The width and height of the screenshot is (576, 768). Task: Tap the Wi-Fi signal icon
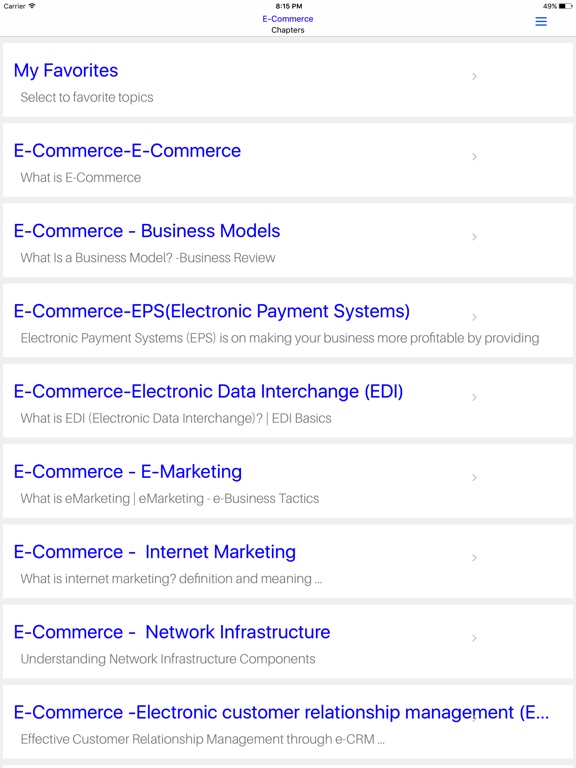tap(32, 6)
